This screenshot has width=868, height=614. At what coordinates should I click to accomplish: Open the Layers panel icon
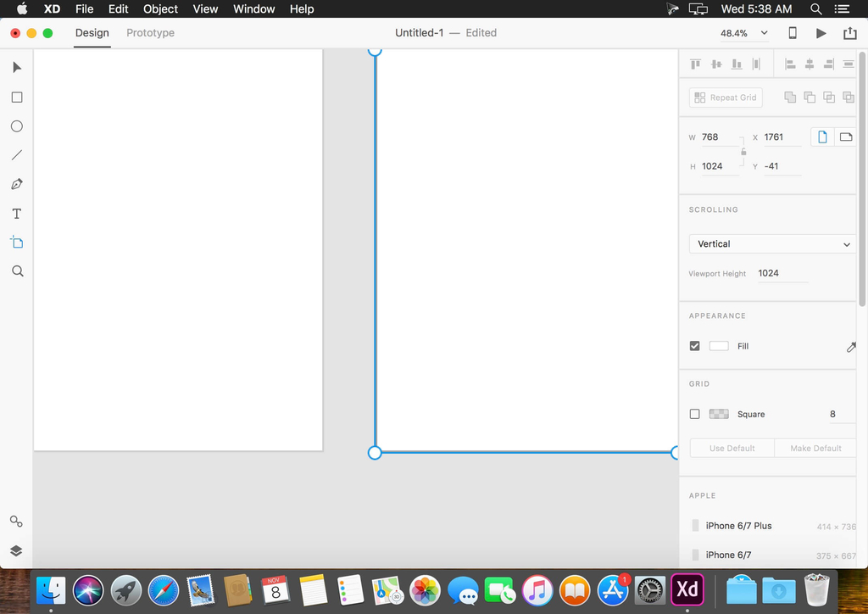coord(16,550)
